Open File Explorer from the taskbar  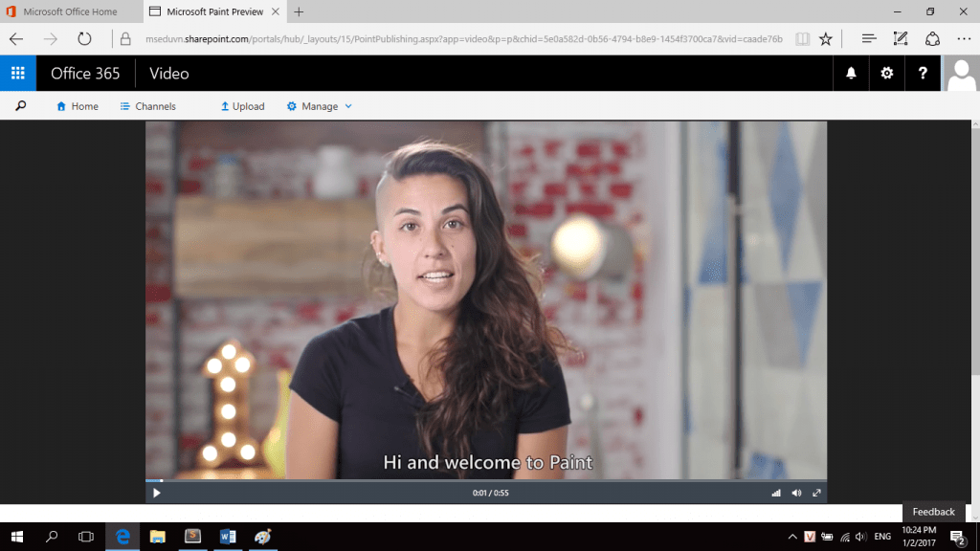click(158, 537)
